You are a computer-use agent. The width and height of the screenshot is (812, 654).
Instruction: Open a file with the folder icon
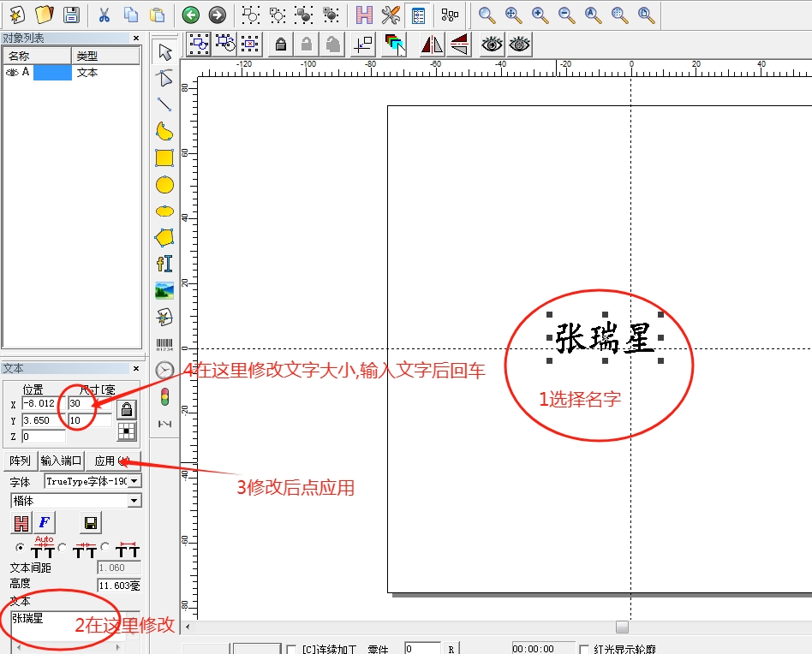pyautogui.click(x=45, y=15)
